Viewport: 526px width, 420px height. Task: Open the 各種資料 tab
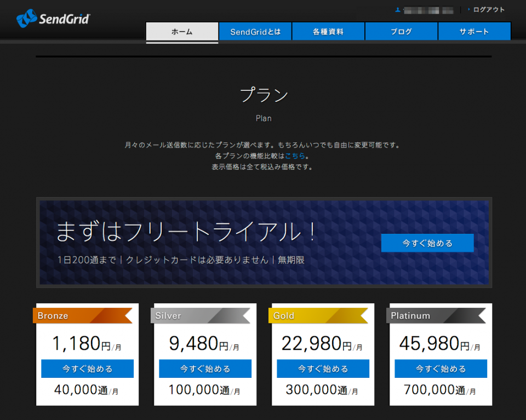click(x=328, y=31)
